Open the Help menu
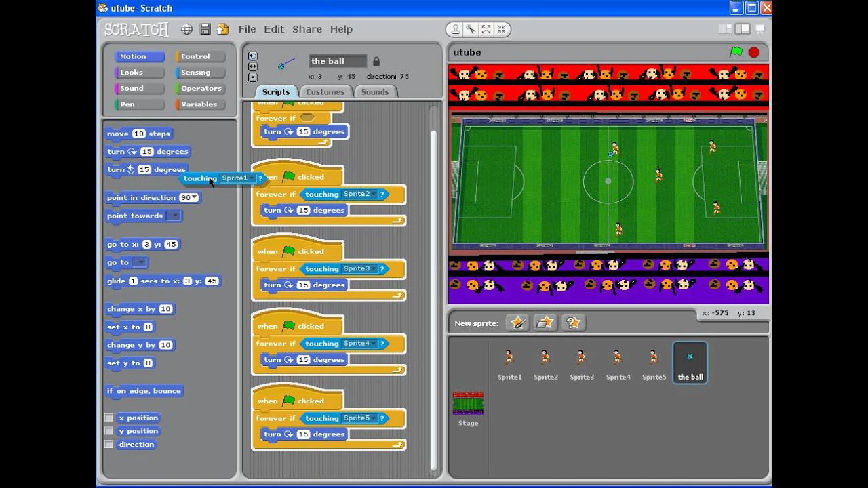Image resolution: width=868 pixels, height=488 pixels. pyautogui.click(x=341, y=29)
